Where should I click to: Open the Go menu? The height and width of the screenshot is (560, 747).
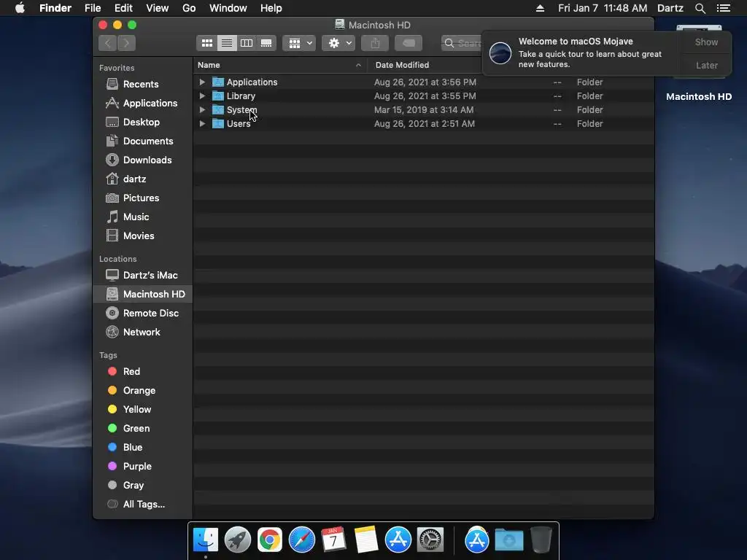[189, 8]
